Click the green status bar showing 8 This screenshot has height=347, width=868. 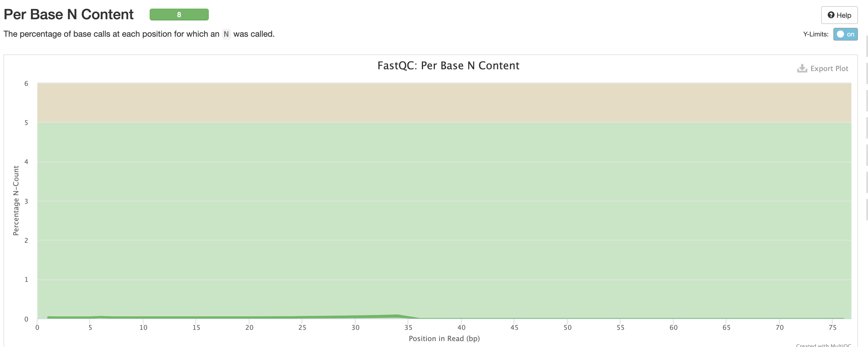179,15
